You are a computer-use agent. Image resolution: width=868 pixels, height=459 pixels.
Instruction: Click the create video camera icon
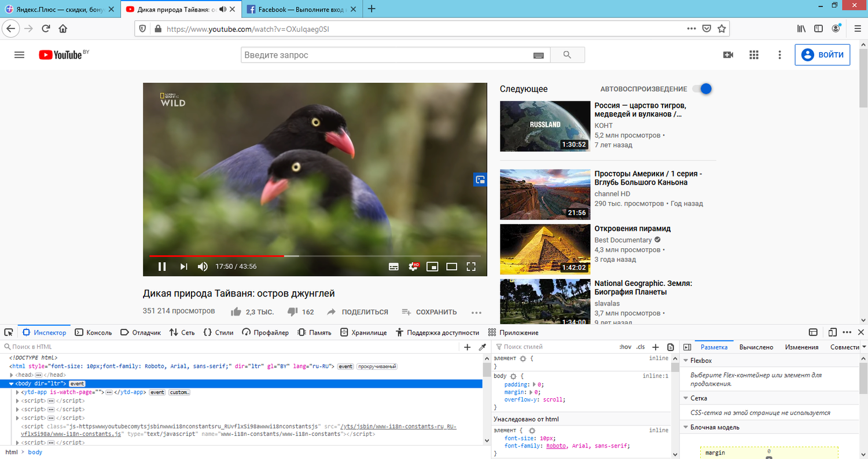click(728, 55)
